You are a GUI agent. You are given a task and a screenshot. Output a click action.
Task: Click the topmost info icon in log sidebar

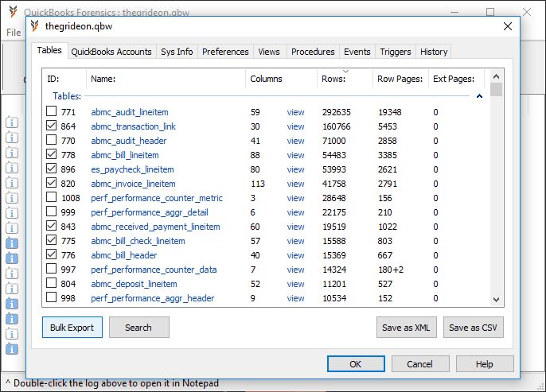point(12,122)
